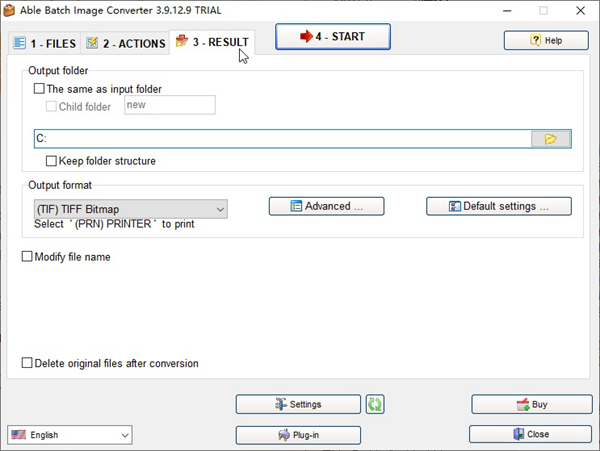Open Help with the question mark icon
The width and height of the screenshot is (600, 451).
pyautogui.click(x=545, y=40)
